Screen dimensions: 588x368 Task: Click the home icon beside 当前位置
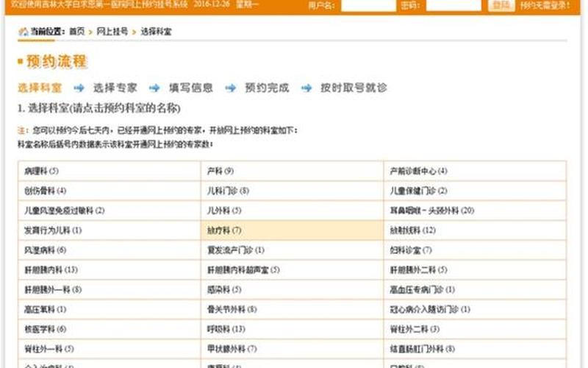pyautogui.click(x=24, y=32)
